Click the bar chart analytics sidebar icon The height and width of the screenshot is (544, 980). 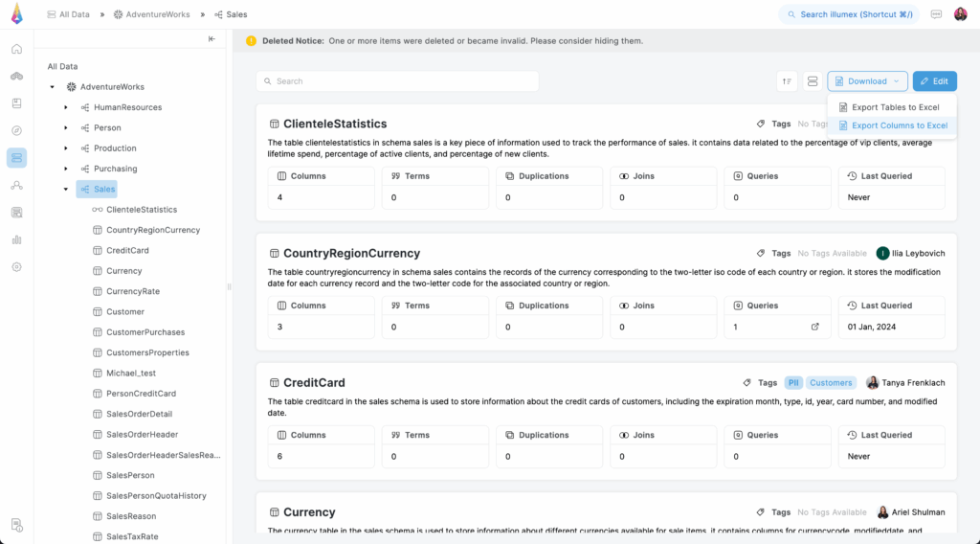coord(16,239)
